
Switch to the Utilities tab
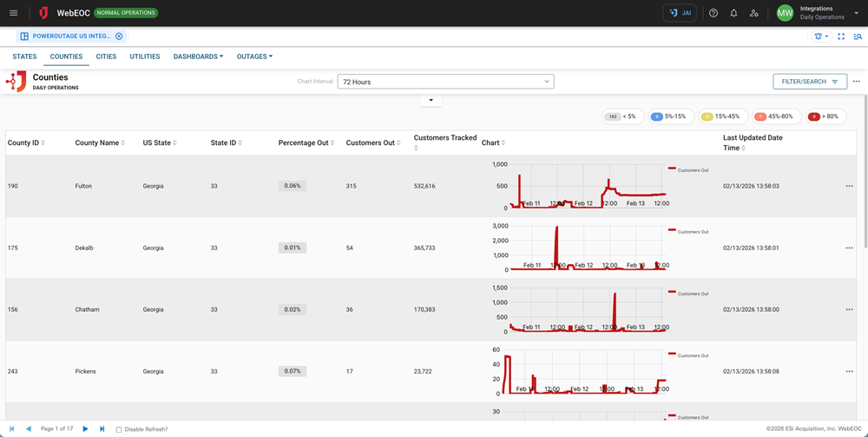pyautogui.click(x=145, y=56)
